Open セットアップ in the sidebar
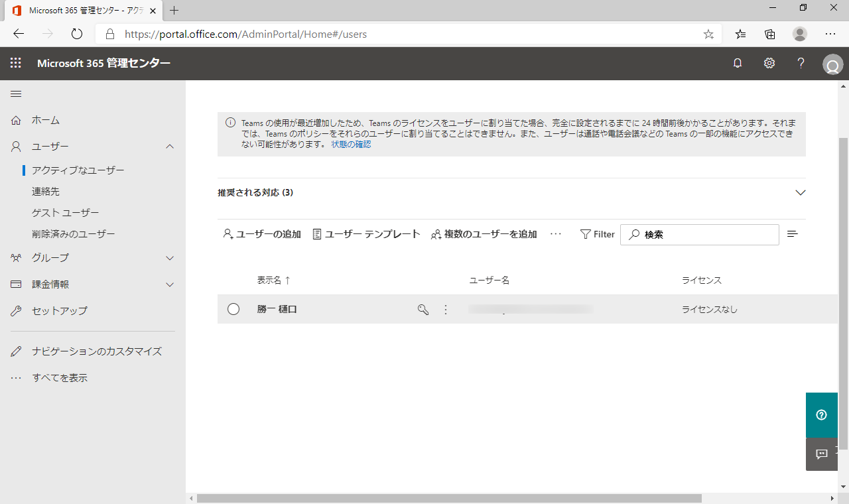Screen dimensions: 849x504 60,310
